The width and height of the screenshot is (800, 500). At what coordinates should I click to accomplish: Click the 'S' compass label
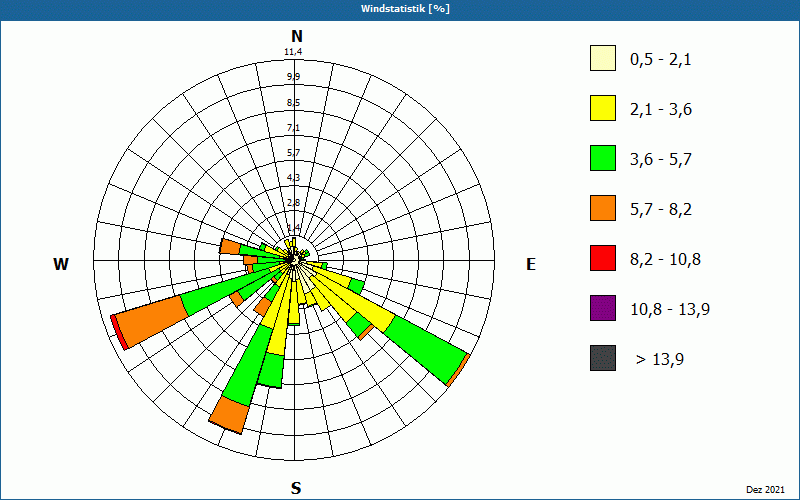click(296, 489)
